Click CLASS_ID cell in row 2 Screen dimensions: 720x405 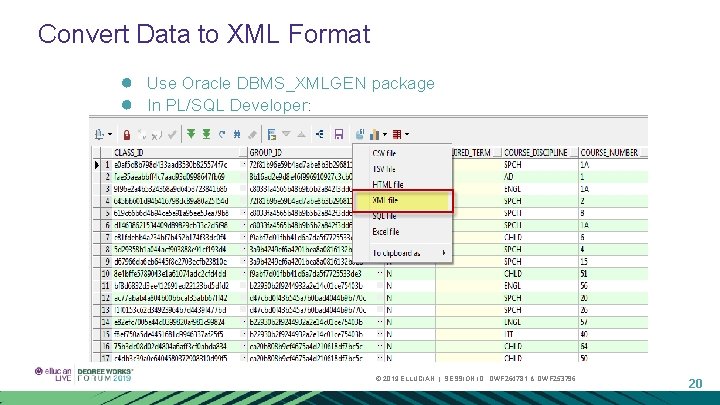pos(176,177)
